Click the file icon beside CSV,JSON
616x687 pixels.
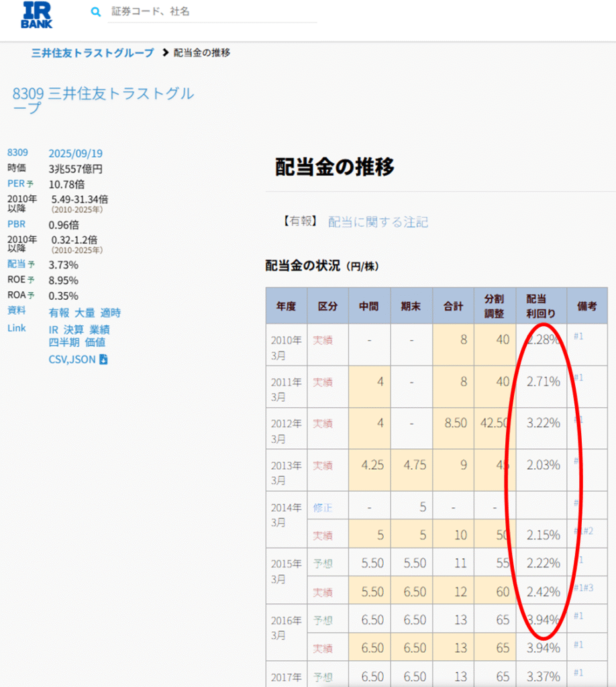(103, 360)
